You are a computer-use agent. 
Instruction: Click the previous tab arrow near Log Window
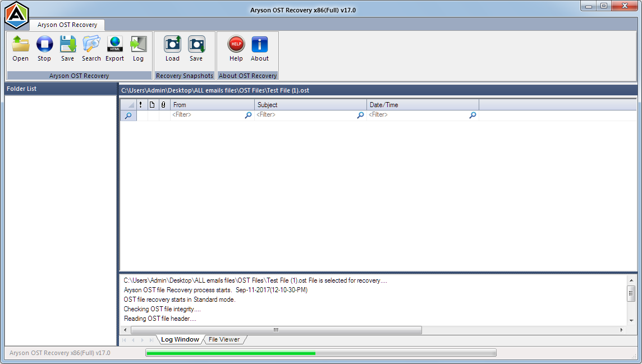133,340
